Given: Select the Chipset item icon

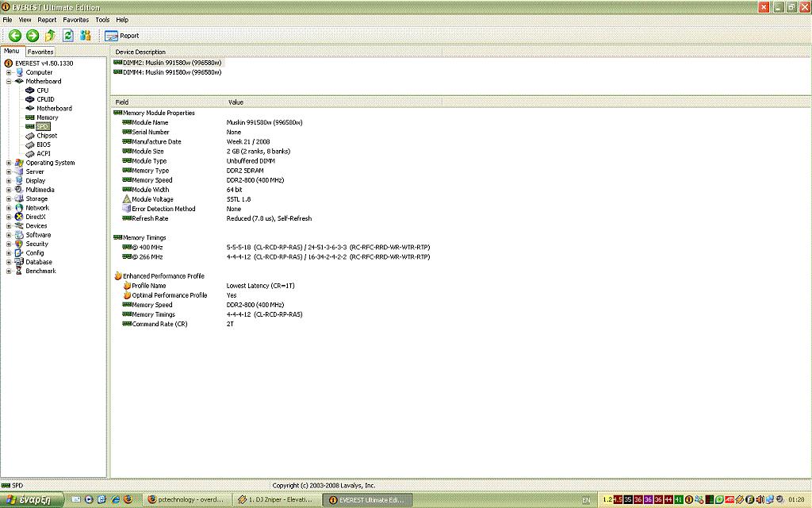Looking at the screenshot, I should [x=30, y=136].
